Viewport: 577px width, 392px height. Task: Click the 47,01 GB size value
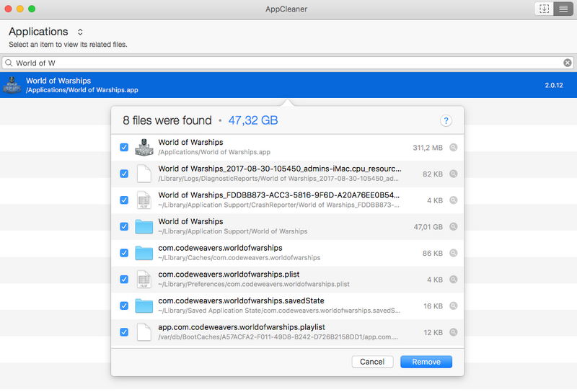click(428, 227)
